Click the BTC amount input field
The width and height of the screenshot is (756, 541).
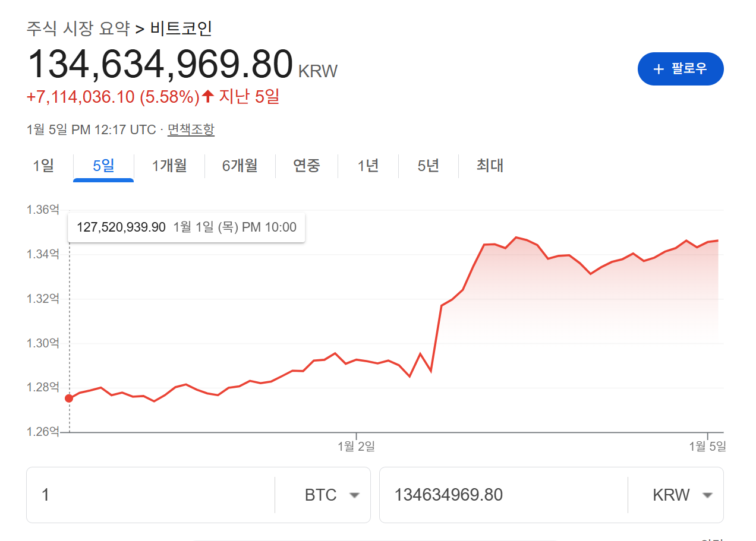149,495
